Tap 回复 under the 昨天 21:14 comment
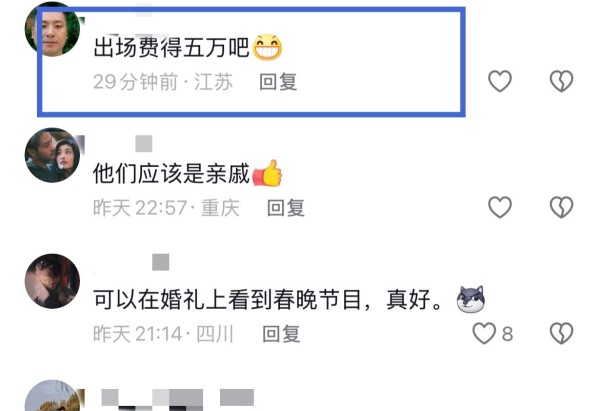The image size is (600, 411). click(281, 334)
